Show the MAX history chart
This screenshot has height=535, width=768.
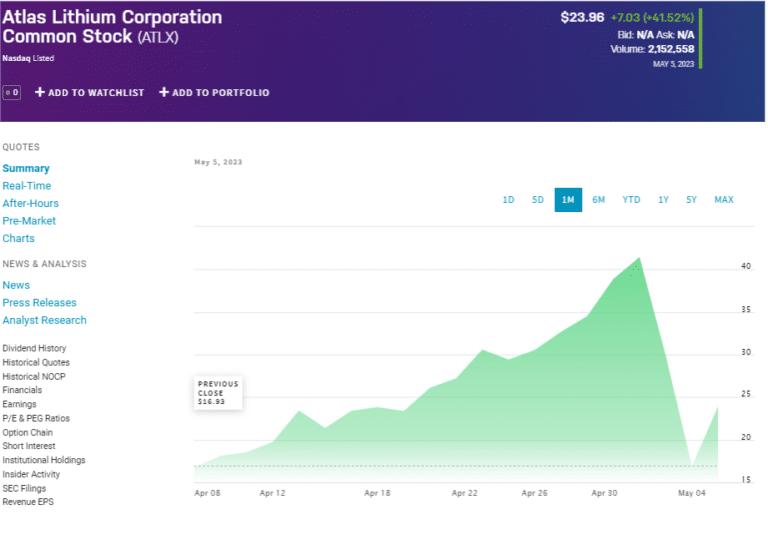(724, 200)
